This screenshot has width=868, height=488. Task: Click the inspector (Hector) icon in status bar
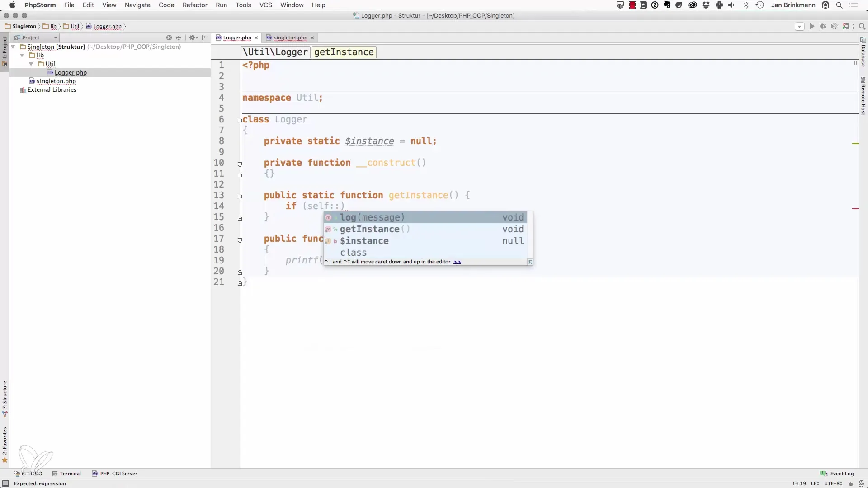[x=861, y=483]
